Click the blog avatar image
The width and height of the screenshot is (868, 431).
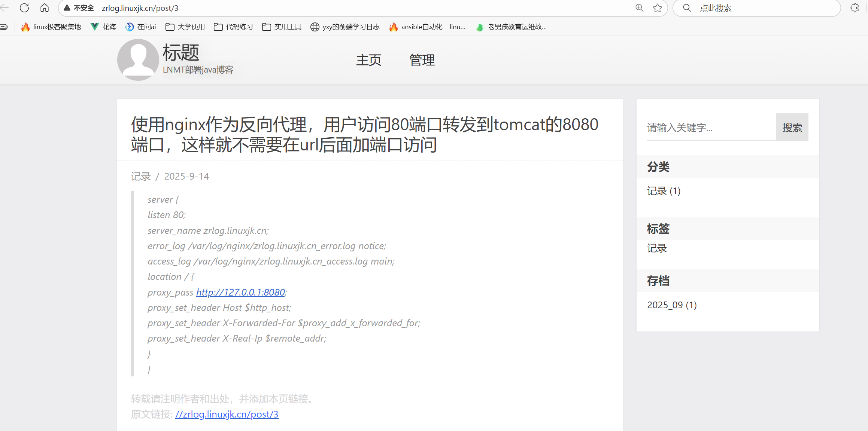click(x=138, y=60)
